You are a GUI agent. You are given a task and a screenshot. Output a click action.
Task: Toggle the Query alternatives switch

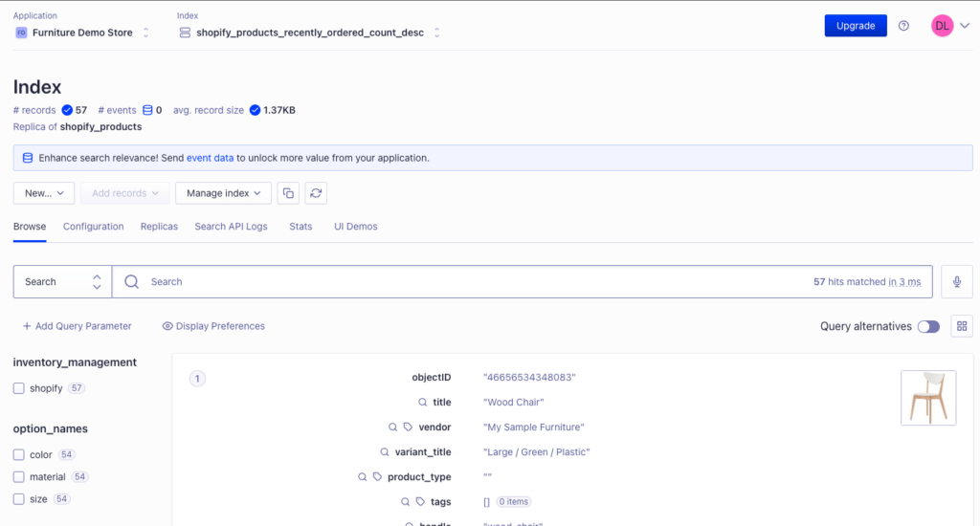(928, 327)
